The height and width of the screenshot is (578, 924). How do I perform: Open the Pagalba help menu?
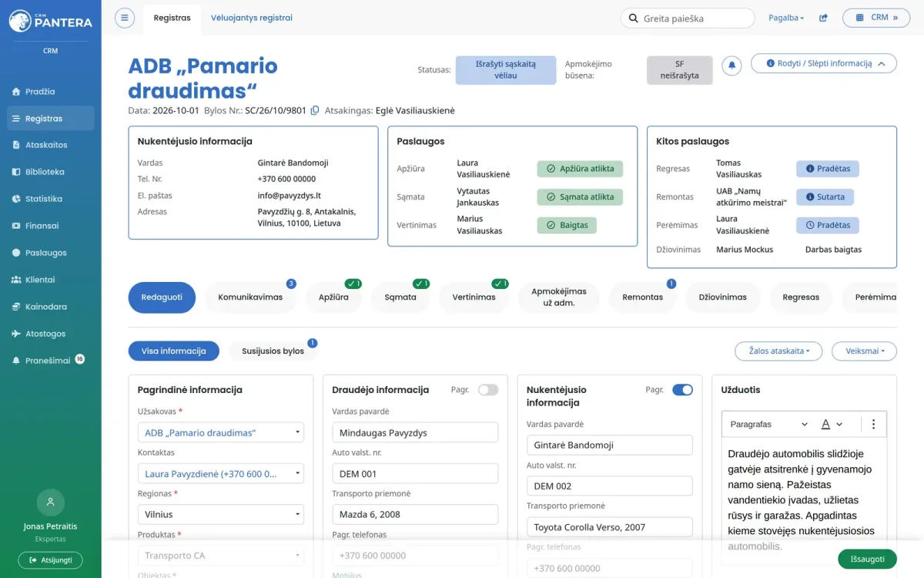pos(786,18)
